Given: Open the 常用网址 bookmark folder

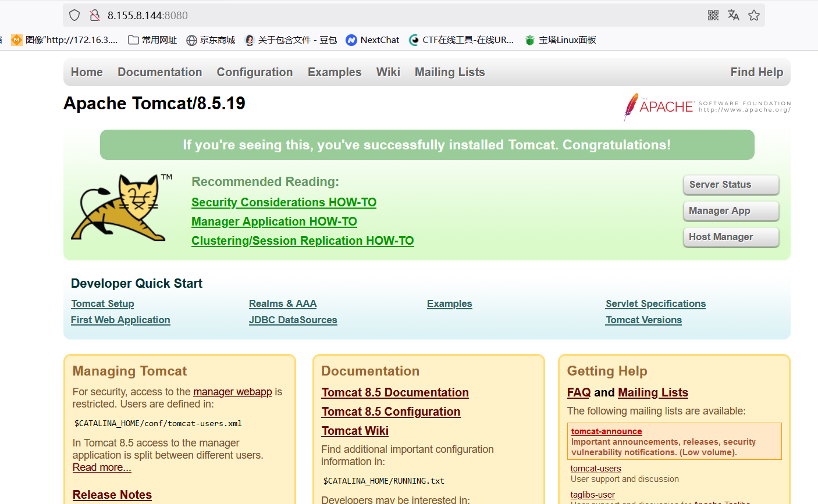Looking at the screenshot, I should [152, 40].
